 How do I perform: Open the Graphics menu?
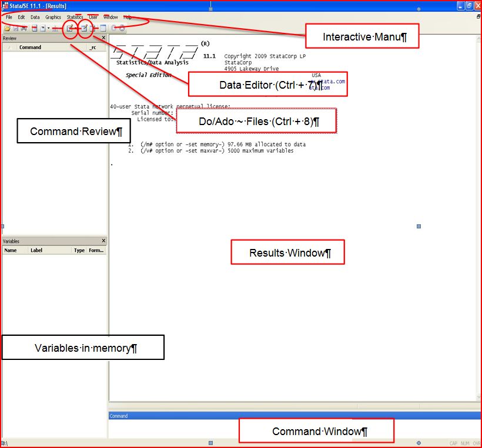[53, 17]
